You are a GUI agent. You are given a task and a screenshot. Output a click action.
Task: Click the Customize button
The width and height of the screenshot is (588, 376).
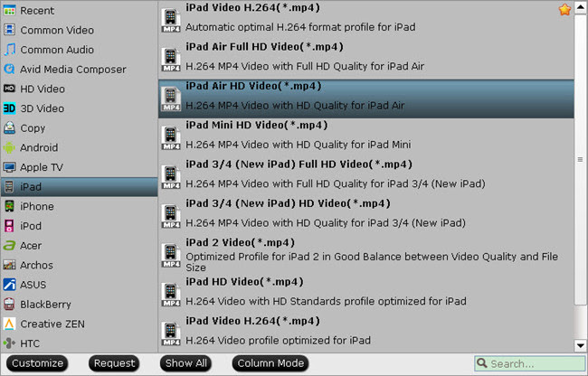[37, 363]
